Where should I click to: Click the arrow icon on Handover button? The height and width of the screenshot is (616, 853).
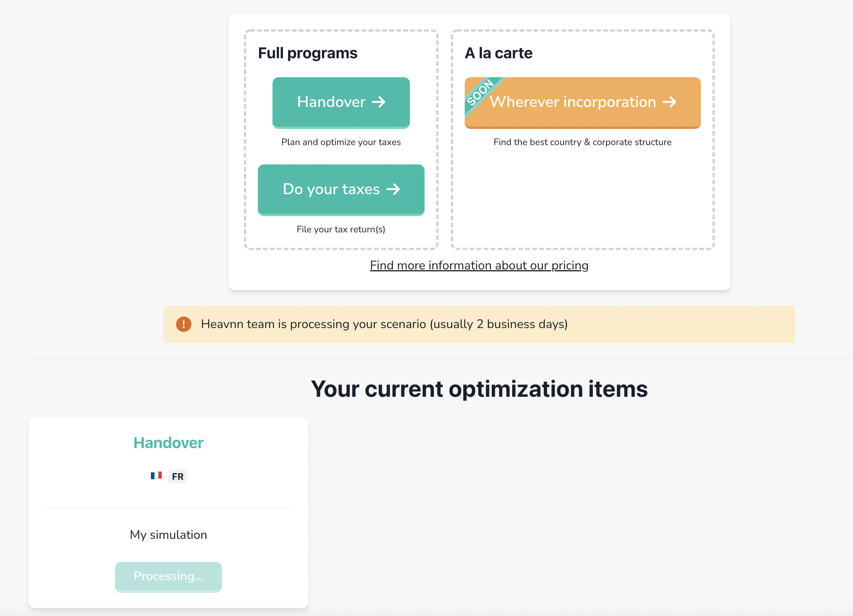point(379,102)
